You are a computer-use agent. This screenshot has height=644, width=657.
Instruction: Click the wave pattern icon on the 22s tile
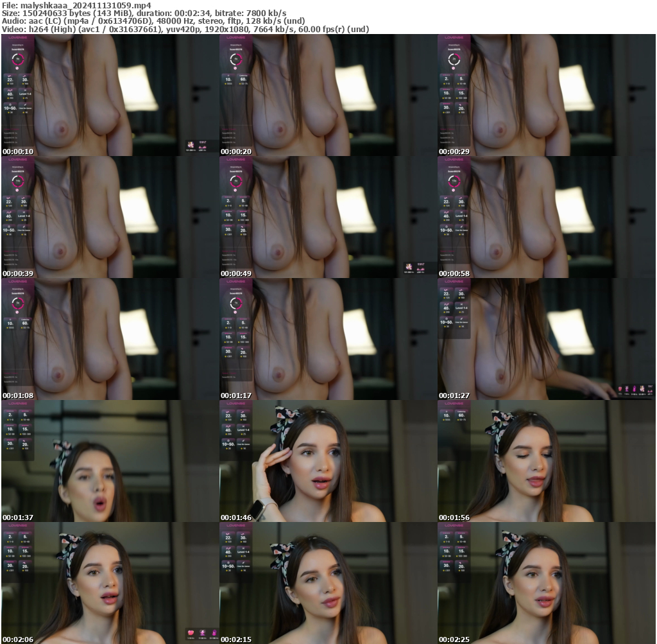point(10,76)
